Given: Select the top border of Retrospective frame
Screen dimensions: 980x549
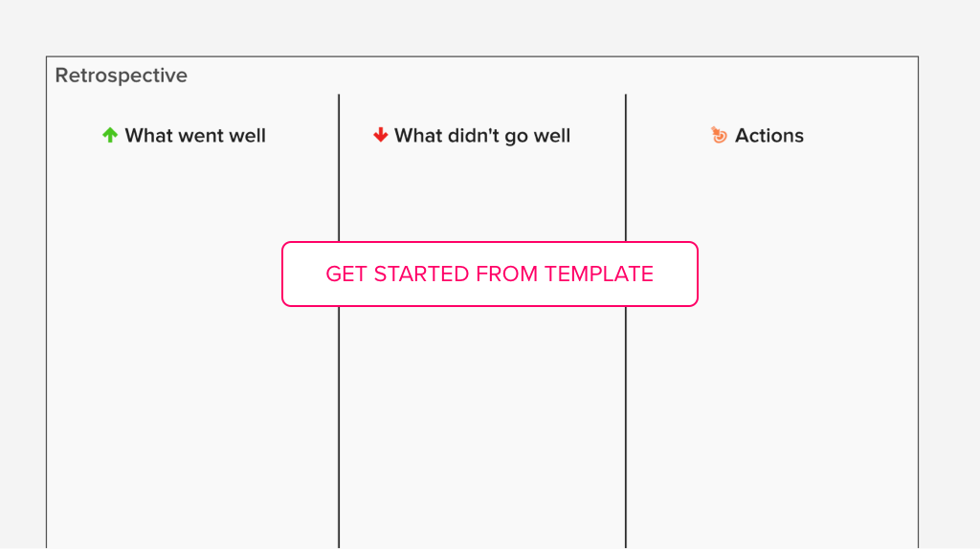Looking at the screenshot, I should 482,56.
